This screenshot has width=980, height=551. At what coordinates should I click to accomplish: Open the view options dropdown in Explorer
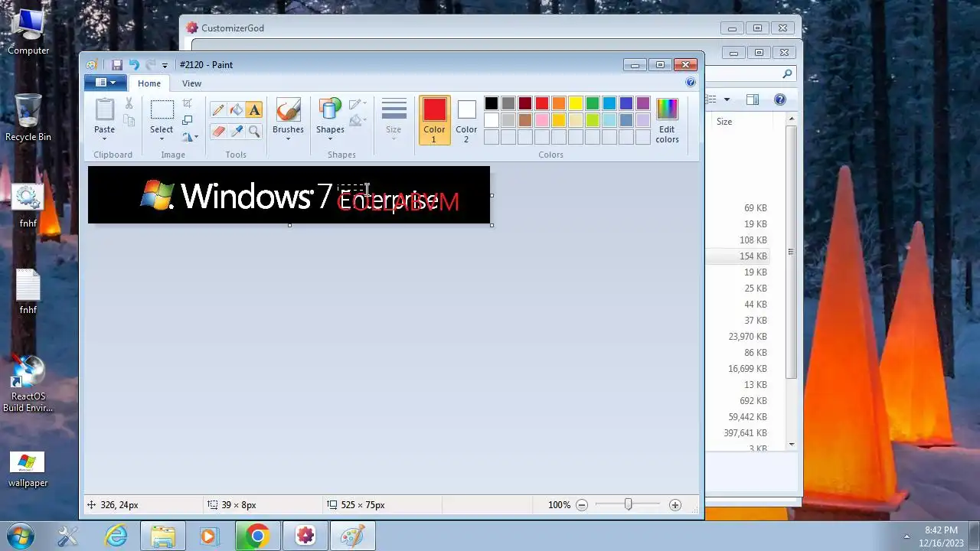(727, 99)
